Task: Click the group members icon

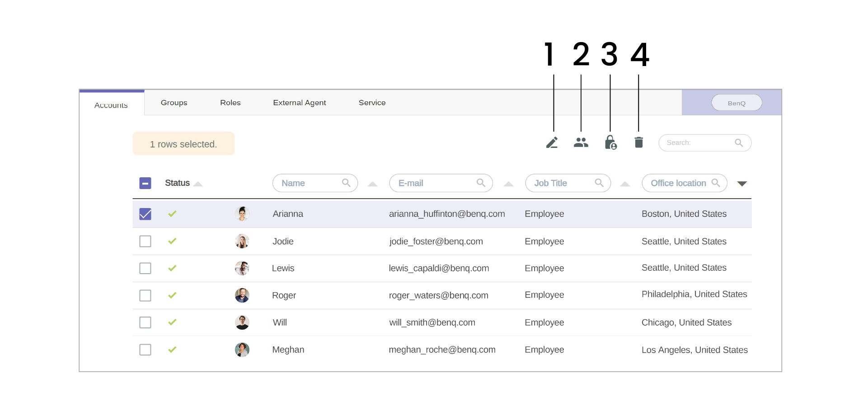Action: (x=581, y=142)
